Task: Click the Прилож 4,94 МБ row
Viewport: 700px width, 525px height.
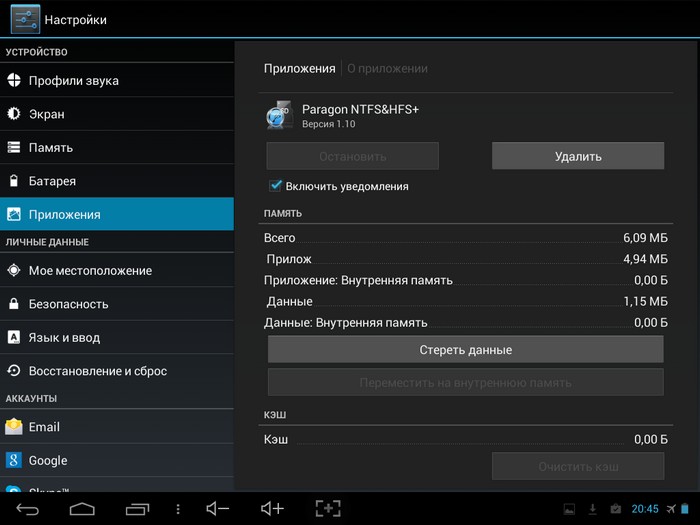Action: (466, 259)
